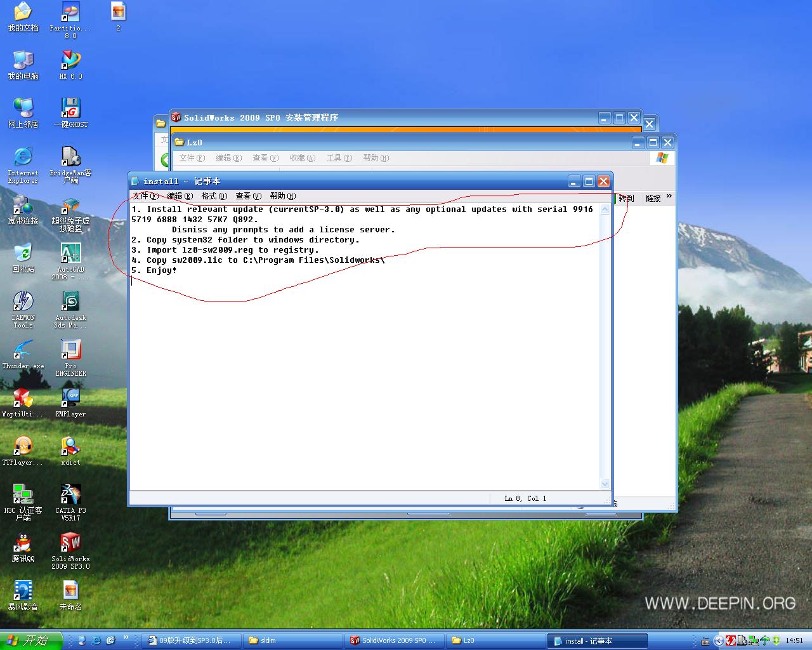Switch to the 09版升级到SP3.0 taskbar window
Screen dimensions: 812x650
pyautogui.click(x=190, y=640)
